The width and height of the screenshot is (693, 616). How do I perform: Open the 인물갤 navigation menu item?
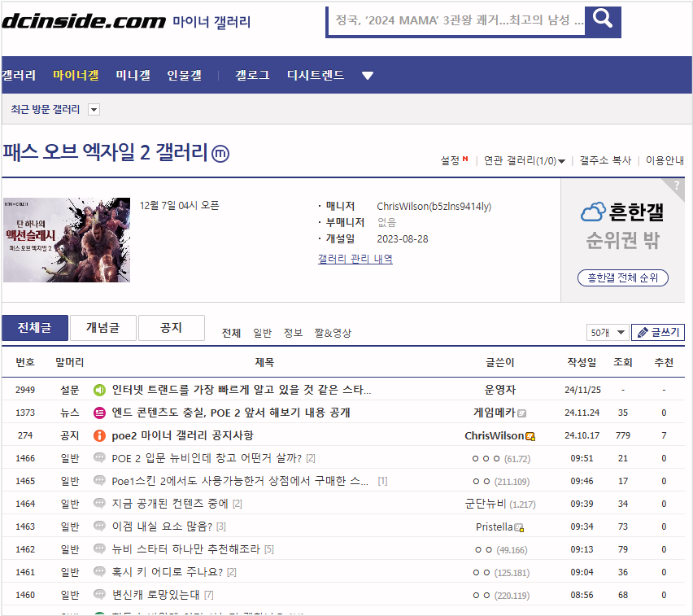point(185,75)
